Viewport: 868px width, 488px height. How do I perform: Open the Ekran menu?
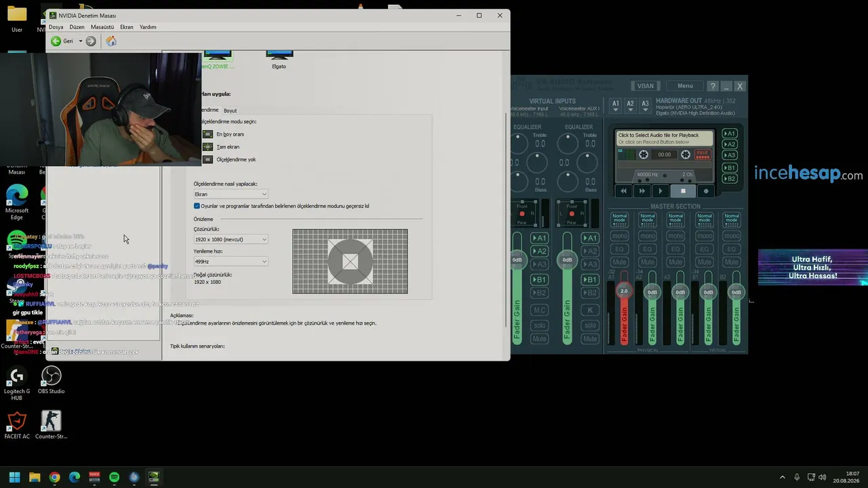click(x=127, y=27)
